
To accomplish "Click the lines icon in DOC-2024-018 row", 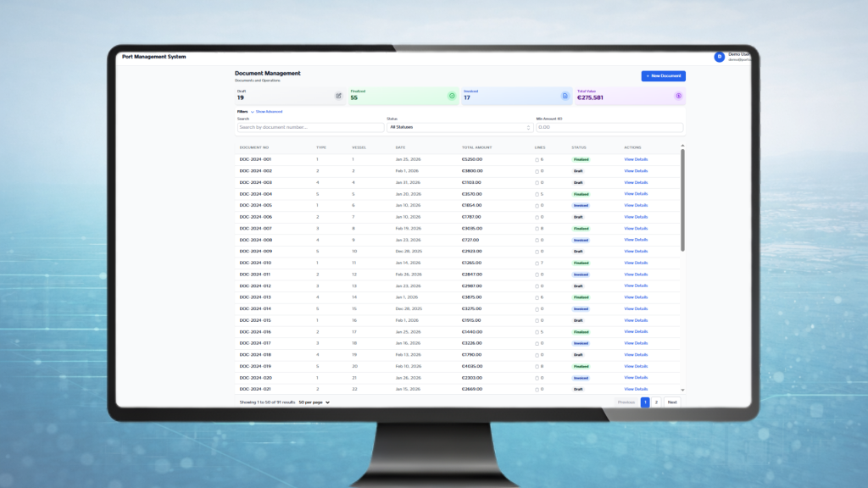I will 537,355.
